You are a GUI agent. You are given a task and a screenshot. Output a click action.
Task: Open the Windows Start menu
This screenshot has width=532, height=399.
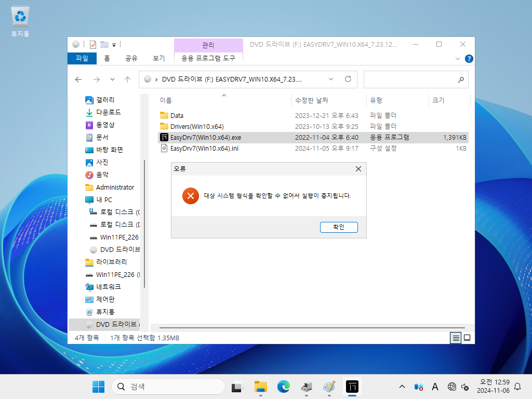[x=98, y=387]
